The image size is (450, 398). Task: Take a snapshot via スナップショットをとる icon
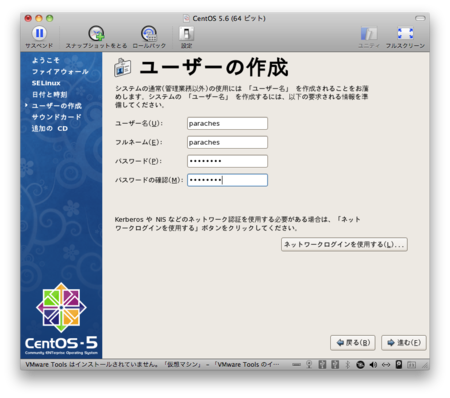(96, 34)
